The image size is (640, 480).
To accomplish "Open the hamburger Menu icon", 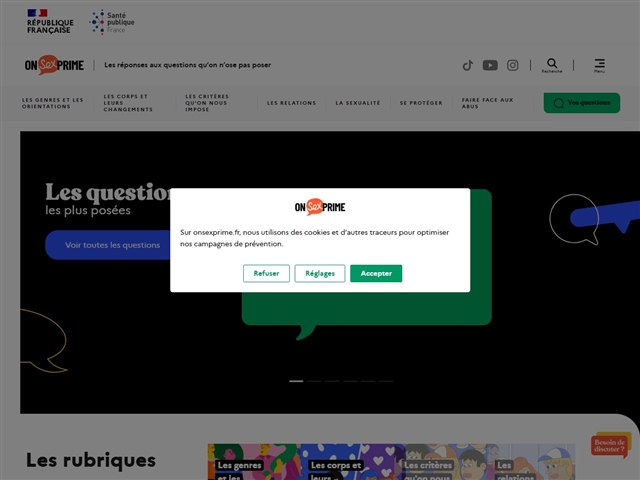I will coord(600,65).
